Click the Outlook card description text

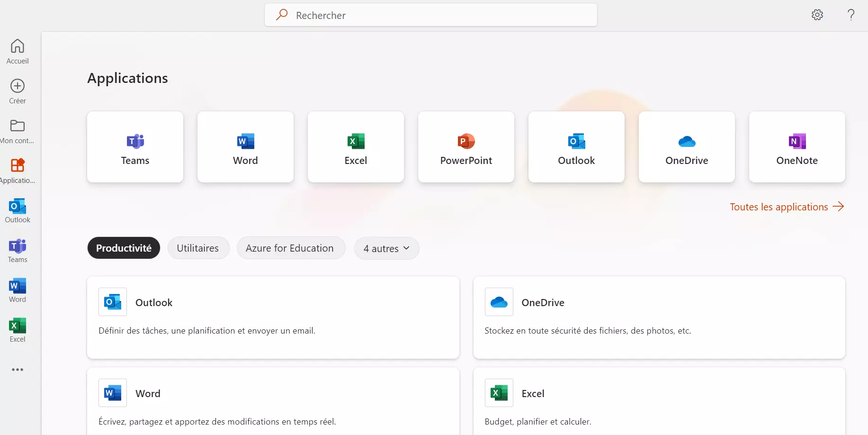[207, 331]
